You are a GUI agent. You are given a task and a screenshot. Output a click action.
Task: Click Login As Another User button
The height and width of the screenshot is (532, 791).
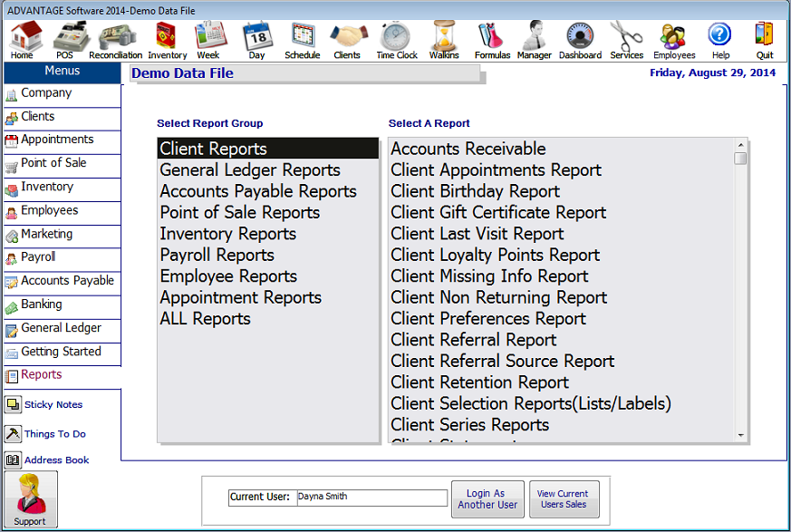tap(487, 499)
